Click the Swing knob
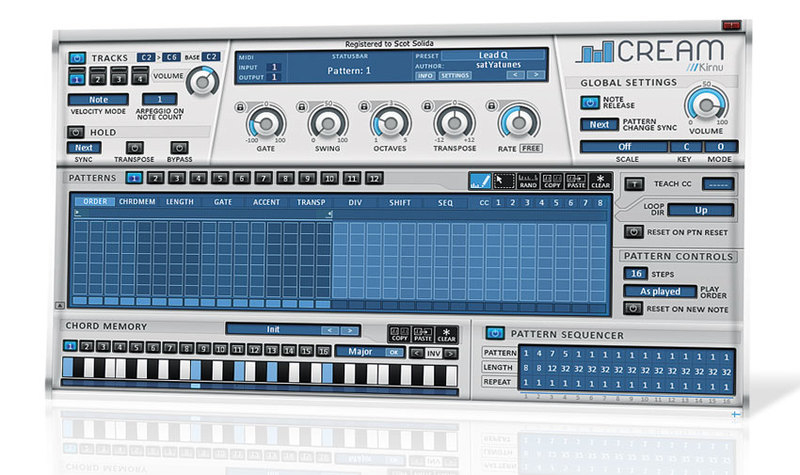 tap(325, 122)
